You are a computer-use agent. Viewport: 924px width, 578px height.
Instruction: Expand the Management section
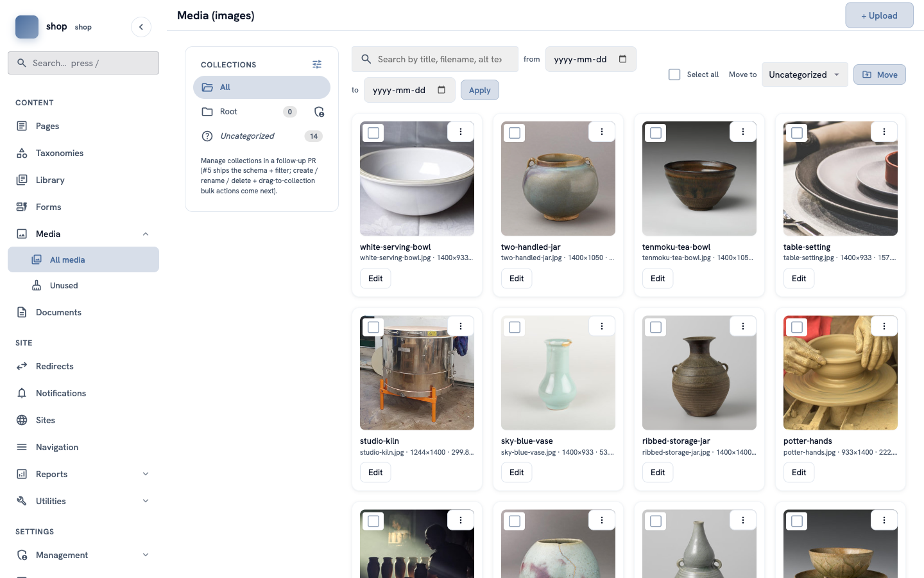(x=83, y=555)
